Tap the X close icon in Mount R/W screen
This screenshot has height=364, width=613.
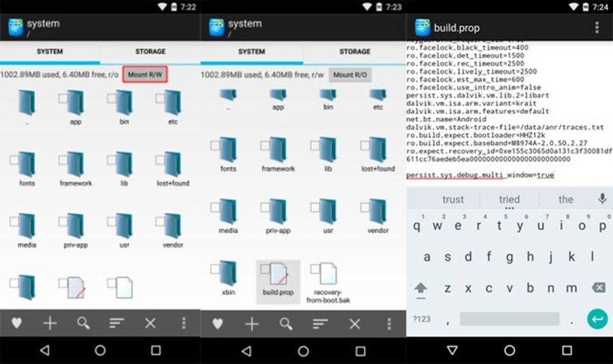150,323
